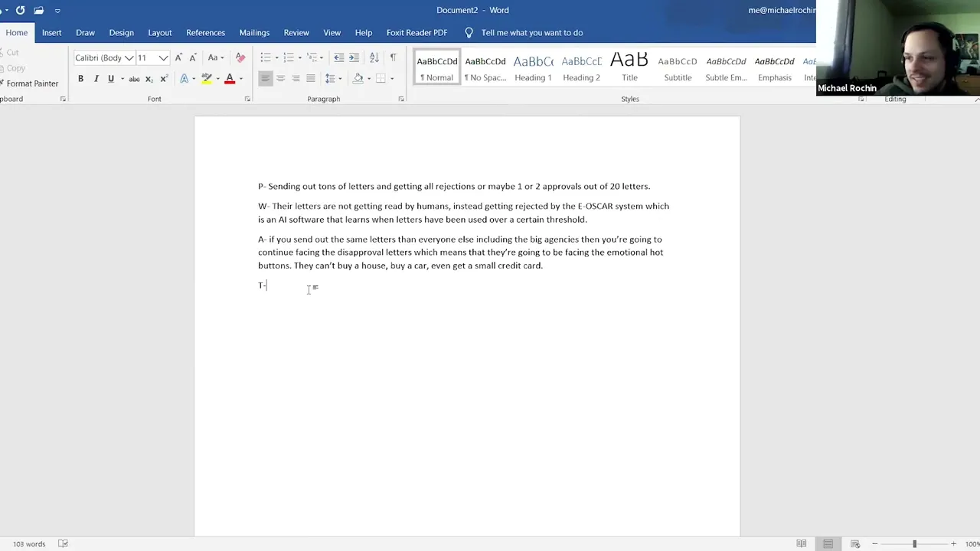This screenshot has height=551, width=980.
Task: Click Decrease Font Size icon
Action: pyautogui.click(x=193, y=57)
